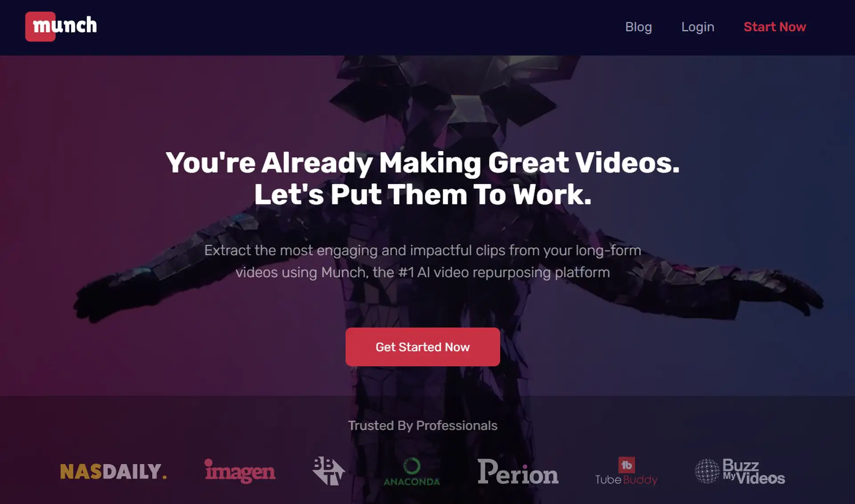Click the BBTV brand logo
This screenshot has width=855, height=504.
coord(328,470)
